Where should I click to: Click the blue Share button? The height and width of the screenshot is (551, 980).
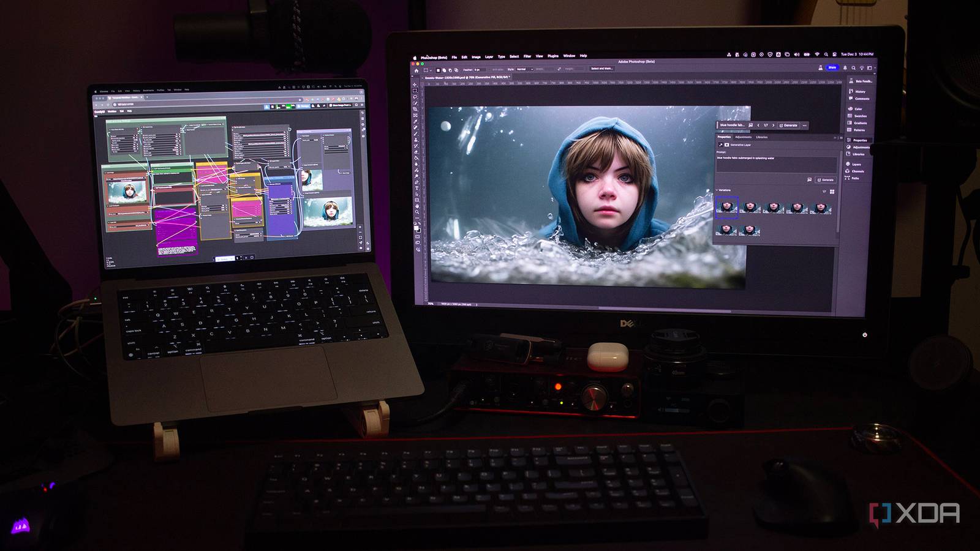pyautogui.click(x=832, y=67)
